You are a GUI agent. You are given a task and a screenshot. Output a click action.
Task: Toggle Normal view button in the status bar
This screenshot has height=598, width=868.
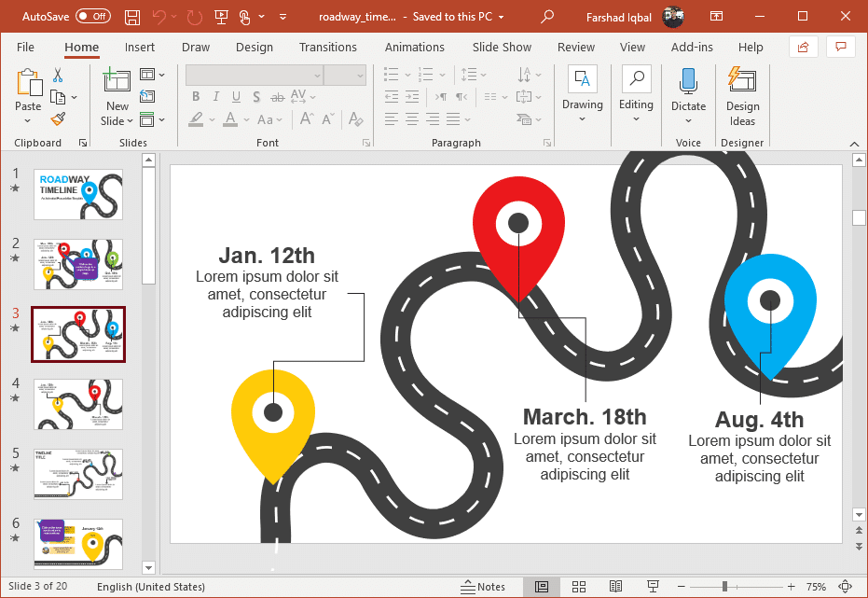541,587
